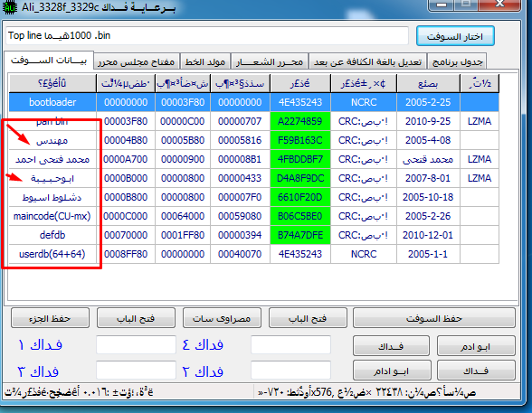Switch to the مفتاح مجلس محرر tab
The height and width of the screenshot is (413, 532).
[137, 62]
